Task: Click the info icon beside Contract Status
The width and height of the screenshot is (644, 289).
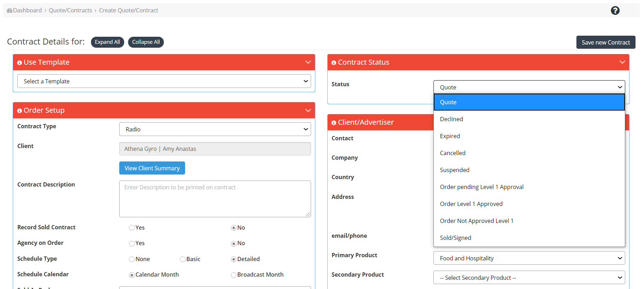Action: pos(334,63)
